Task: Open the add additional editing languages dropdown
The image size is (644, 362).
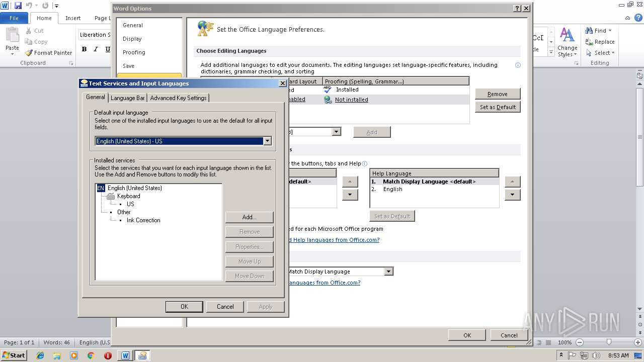Action: pos(336,132)
